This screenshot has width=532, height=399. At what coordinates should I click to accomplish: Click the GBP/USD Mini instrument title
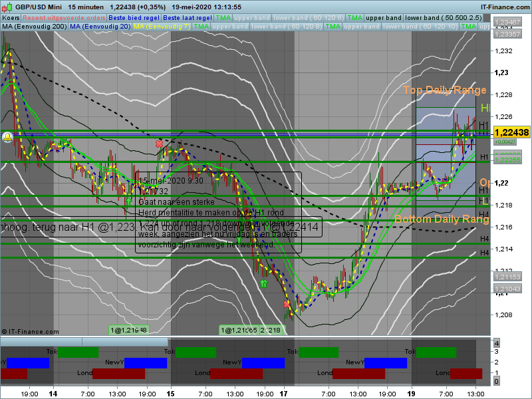(39, 7)
